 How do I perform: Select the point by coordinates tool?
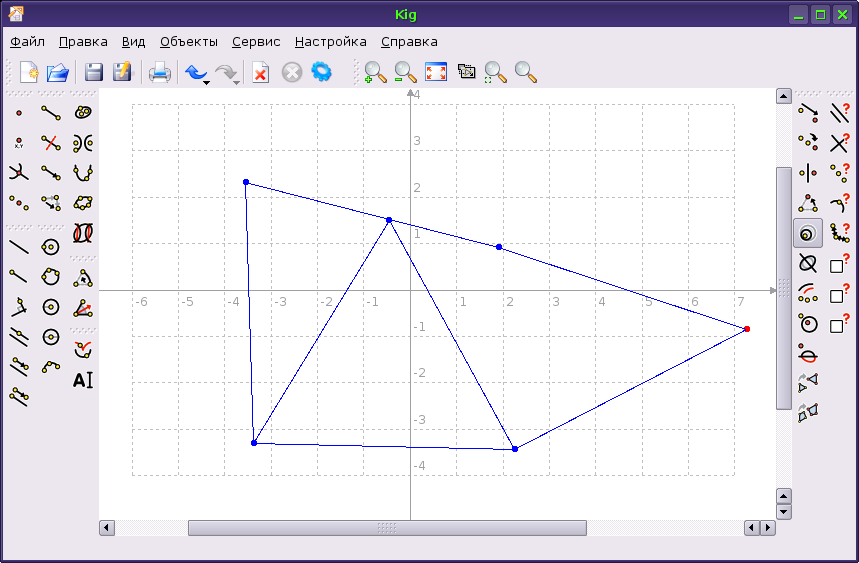(x=19, y=143)
